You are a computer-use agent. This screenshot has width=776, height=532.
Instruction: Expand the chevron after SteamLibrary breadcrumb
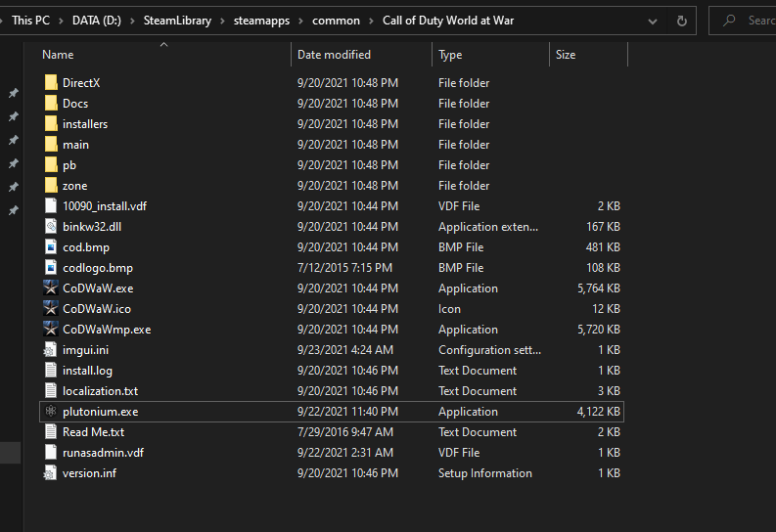click(x=223, y=21)
